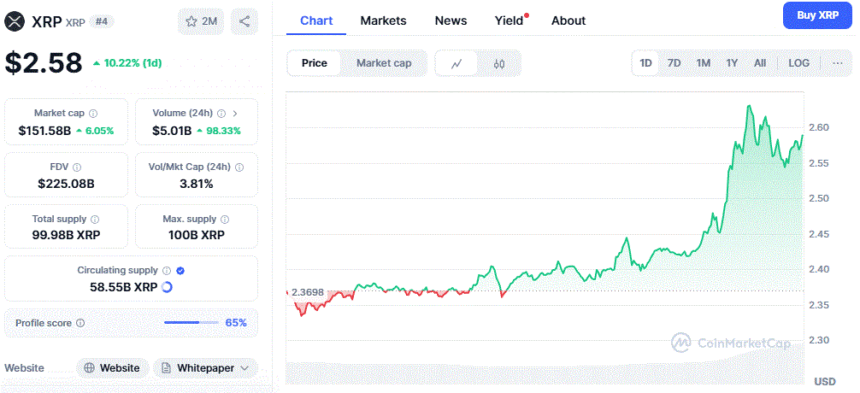Open the three-dots more chart options

click(x=837, y=63)
